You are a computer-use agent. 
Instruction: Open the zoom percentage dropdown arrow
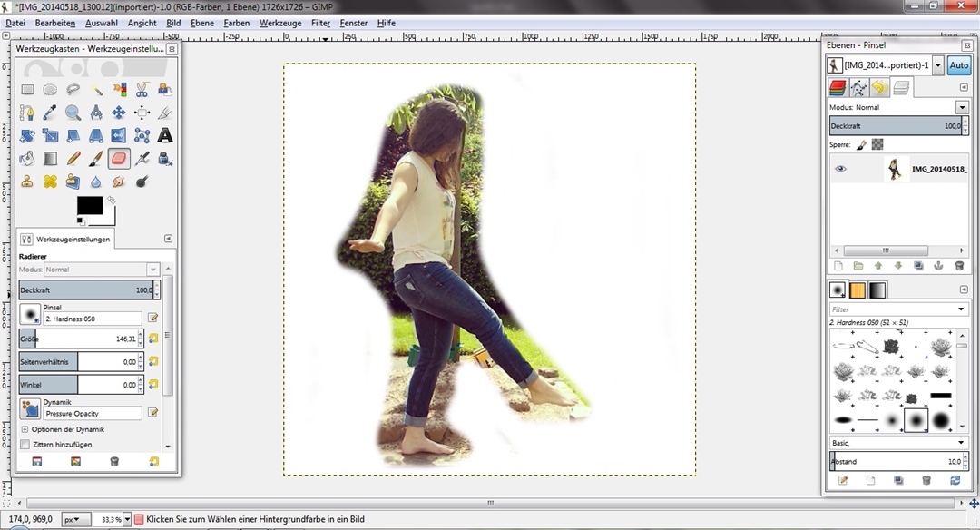[x=127, y=519]
